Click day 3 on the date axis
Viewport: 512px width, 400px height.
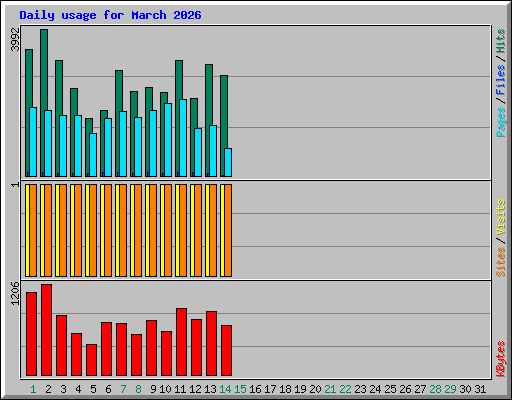click(63, 389)
